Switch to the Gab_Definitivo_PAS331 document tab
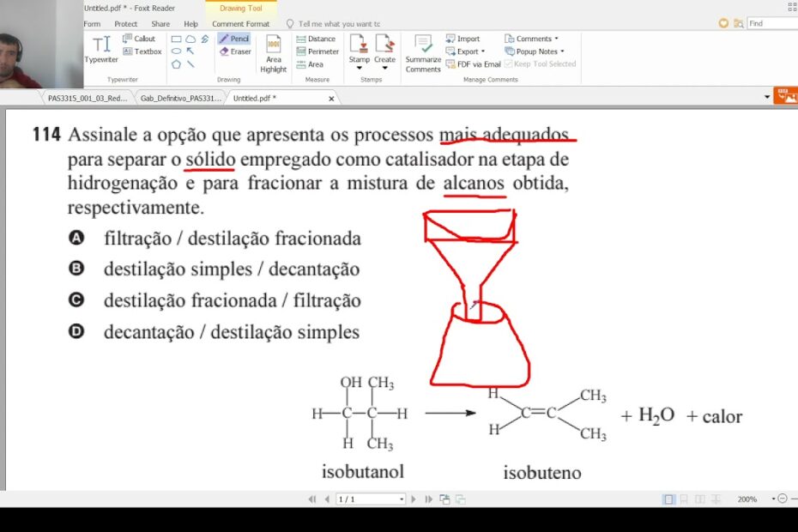Screen dimensions: 798x532 [x=181, y=99]
